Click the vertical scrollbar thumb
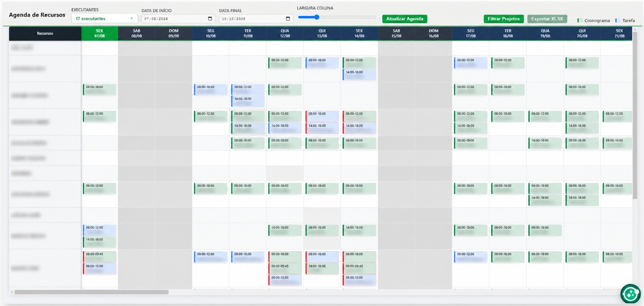 [x=634, y=115]
